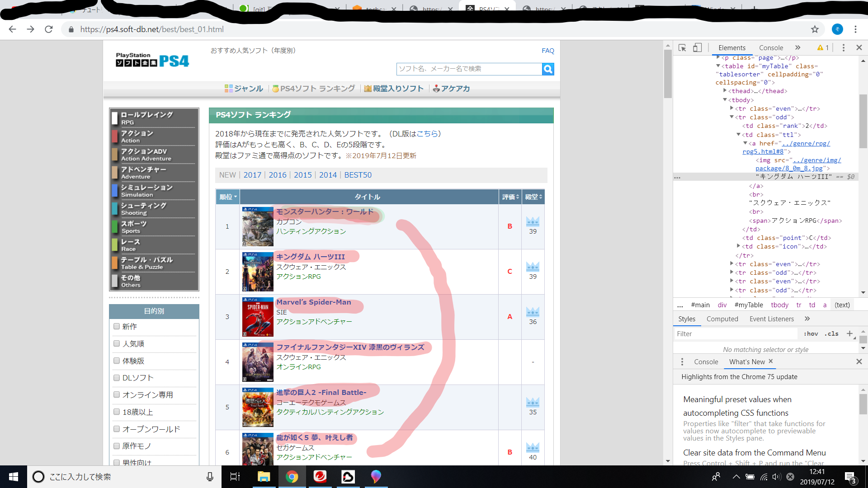Screen dimensions: 868x488
Task: Check the 新作 checkbox
Action: 117,326
